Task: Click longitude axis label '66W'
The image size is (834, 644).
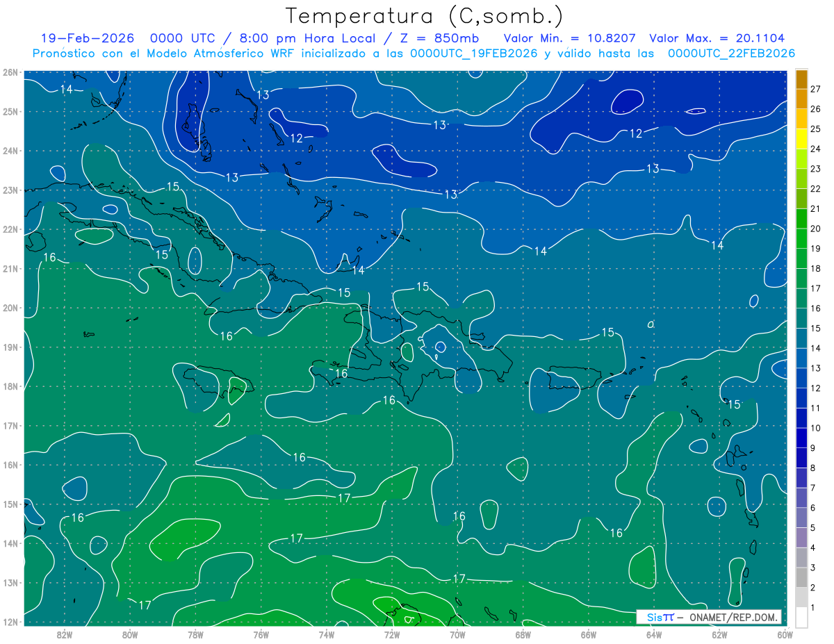Action: (x=588, y=634)
